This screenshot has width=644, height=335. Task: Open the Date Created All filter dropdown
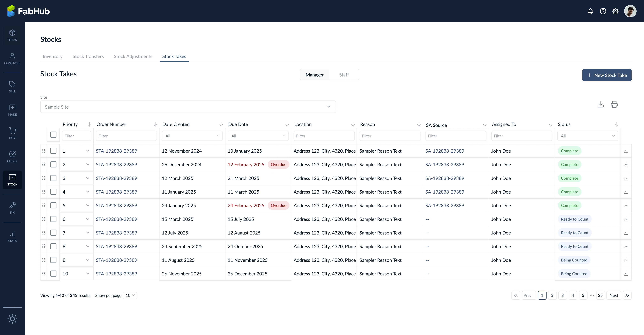(192, 136)
